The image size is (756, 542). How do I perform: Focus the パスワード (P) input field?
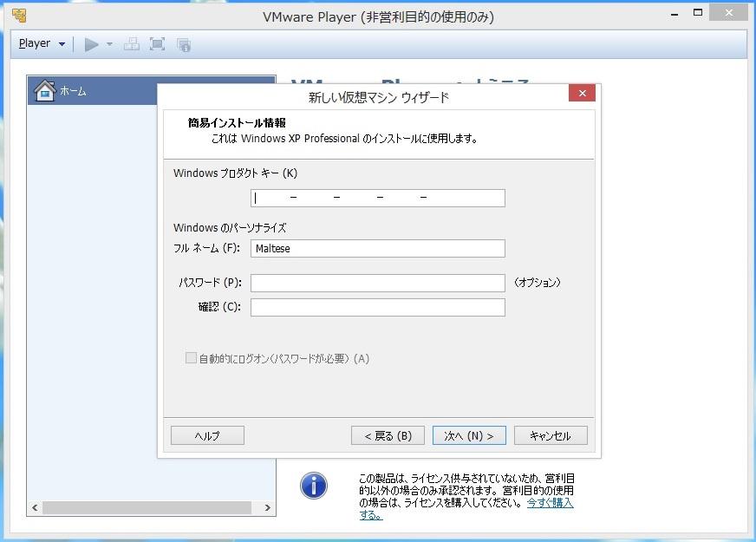(x=377, y=283)
